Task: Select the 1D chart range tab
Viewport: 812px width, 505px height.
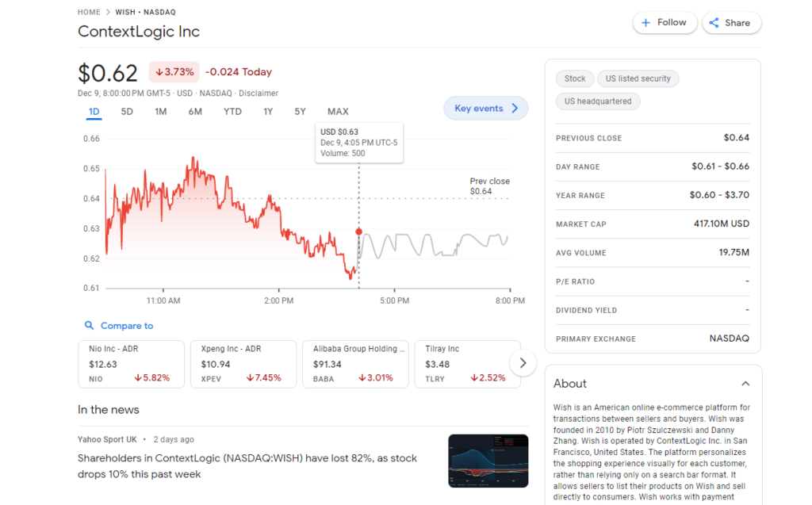Action: [x=94, y=111]
